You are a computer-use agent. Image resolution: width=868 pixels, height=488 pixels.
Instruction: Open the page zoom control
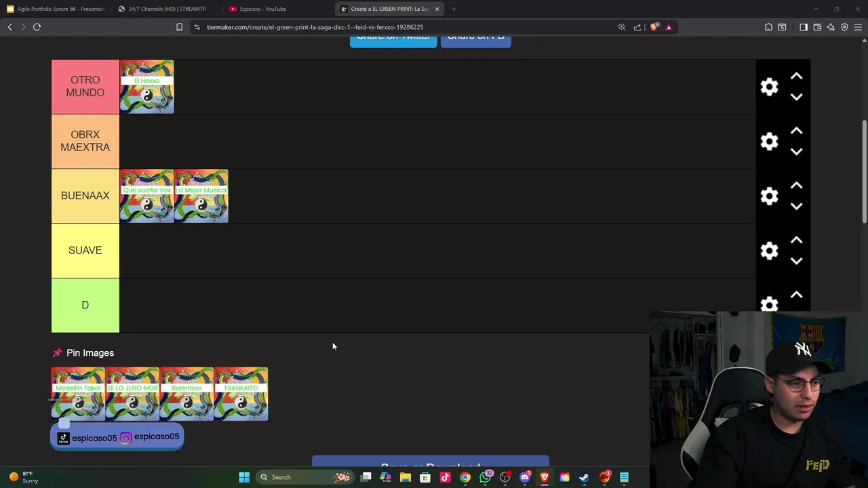[622, 27]
